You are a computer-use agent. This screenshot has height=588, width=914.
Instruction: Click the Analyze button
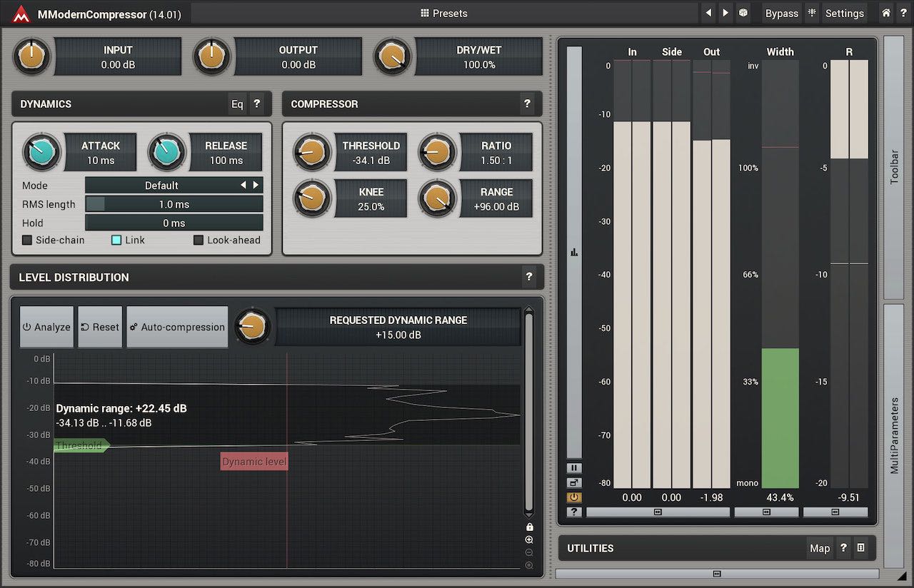46,327
